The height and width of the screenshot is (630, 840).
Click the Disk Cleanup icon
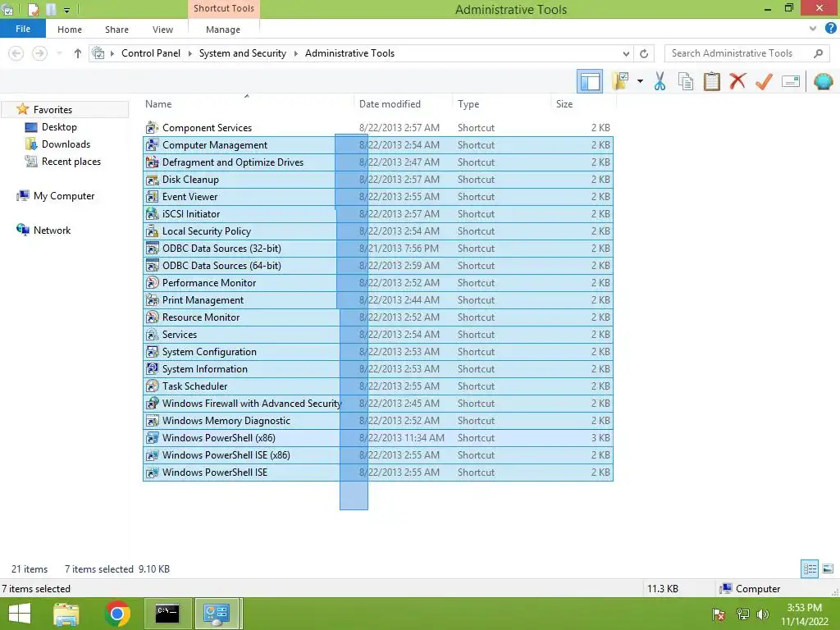(152, 180)
